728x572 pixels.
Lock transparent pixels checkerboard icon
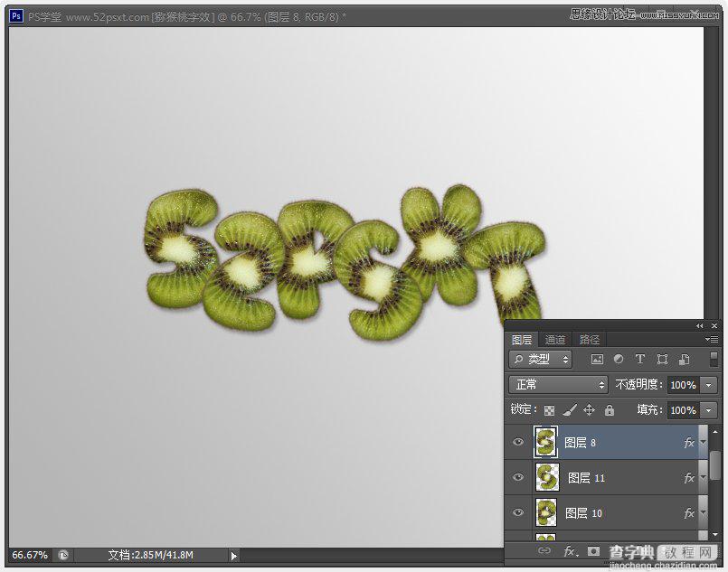(549, 410)
